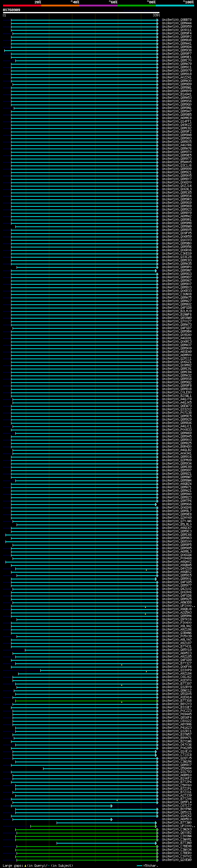Select hit label UniRef100_C7IXC8
Screen dimensions: 197x868
pyautogui.click(x=176, y=755)
